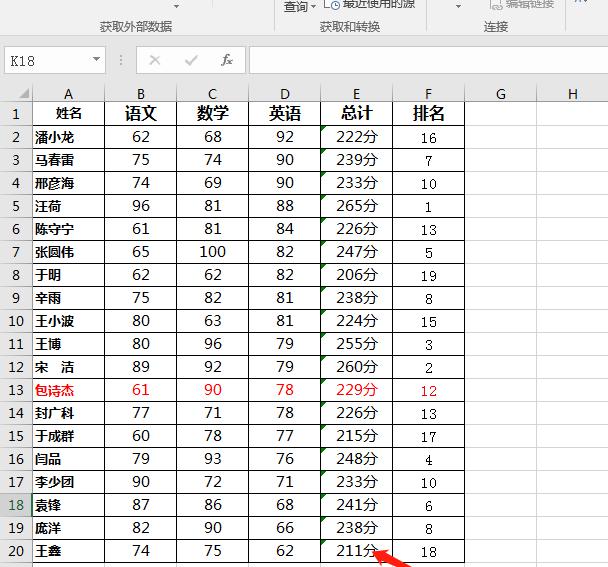Click the 闫品 name cell
This screenshot has width=608, height=567.
(69, 459)
